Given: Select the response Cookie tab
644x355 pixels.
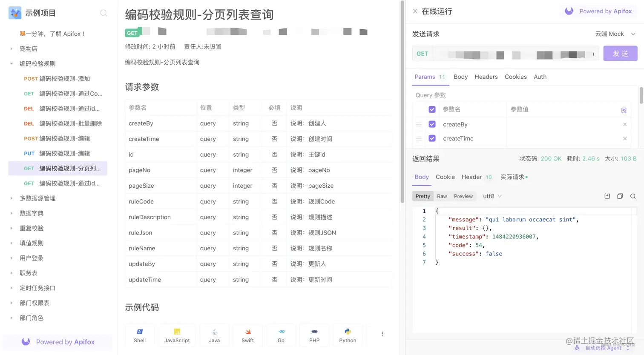Looking at the screenshot, I should point(445,177).
